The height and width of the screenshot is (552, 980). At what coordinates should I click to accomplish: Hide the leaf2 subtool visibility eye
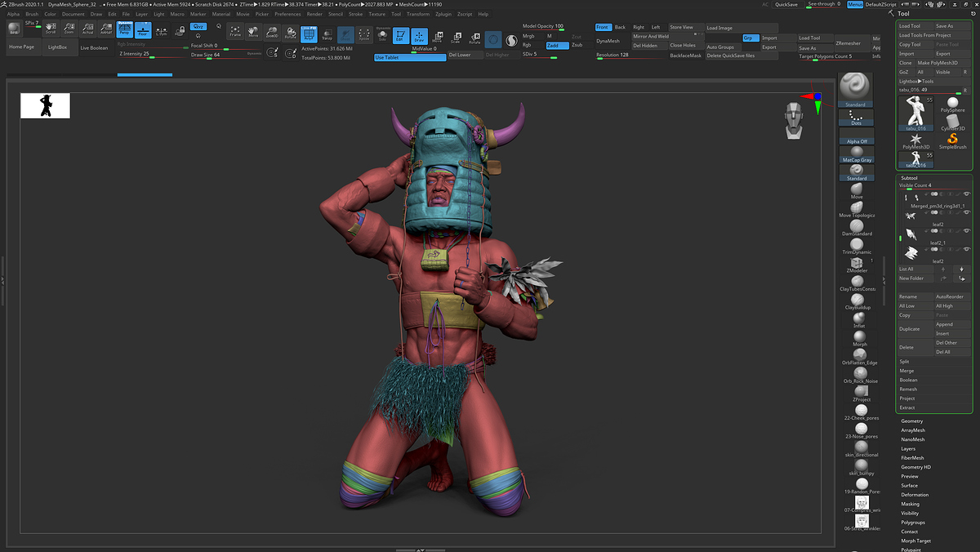[x=967, y=211]
